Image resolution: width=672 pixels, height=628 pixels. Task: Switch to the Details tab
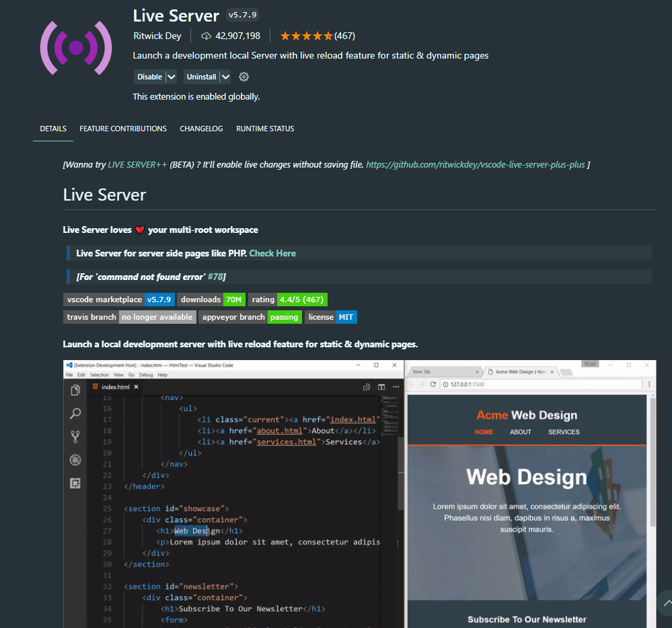[x=53, y=129]
